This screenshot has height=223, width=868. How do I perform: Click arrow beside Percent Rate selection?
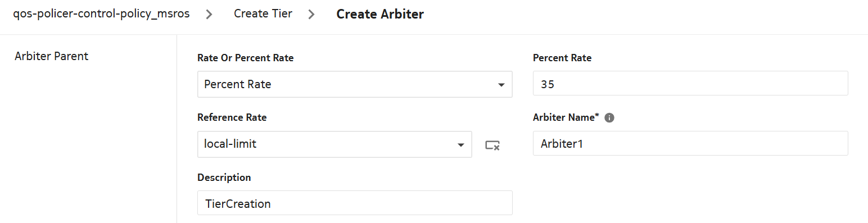point(501,85)
